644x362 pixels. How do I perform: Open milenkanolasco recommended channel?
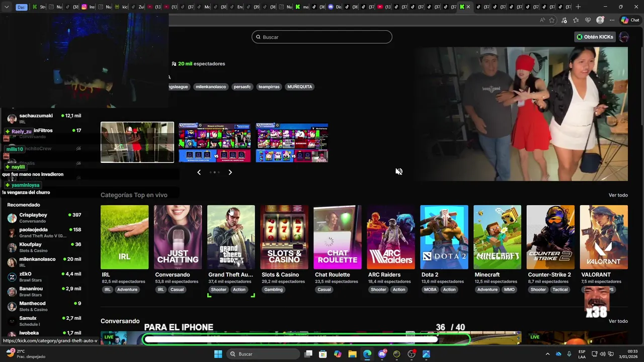pos(44,262)
